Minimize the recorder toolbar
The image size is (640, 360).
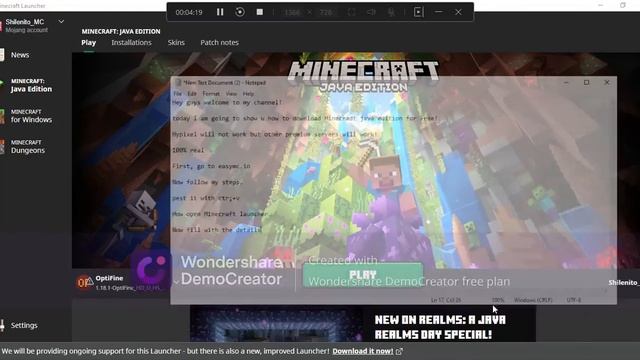(x=439, y=12)
